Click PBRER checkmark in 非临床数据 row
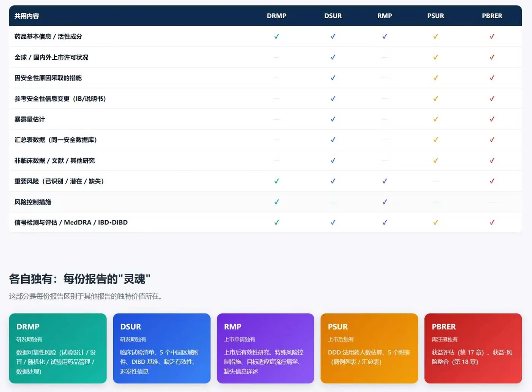 point(492,161)
